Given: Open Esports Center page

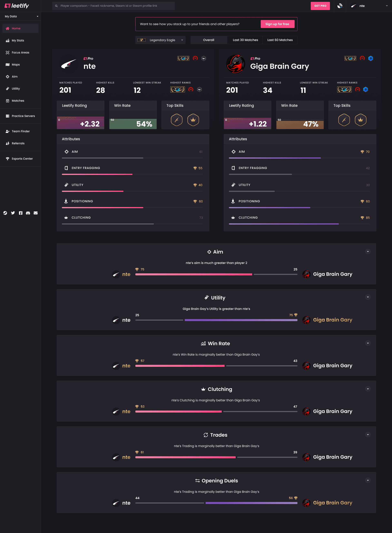Looking at the screenshot, I should point(20,159).
